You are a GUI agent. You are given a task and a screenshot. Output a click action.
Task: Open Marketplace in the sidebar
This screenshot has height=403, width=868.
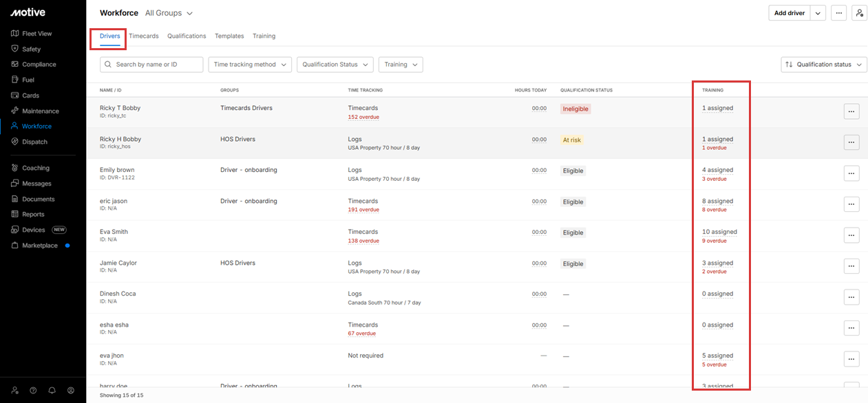[x=39, y=246]
